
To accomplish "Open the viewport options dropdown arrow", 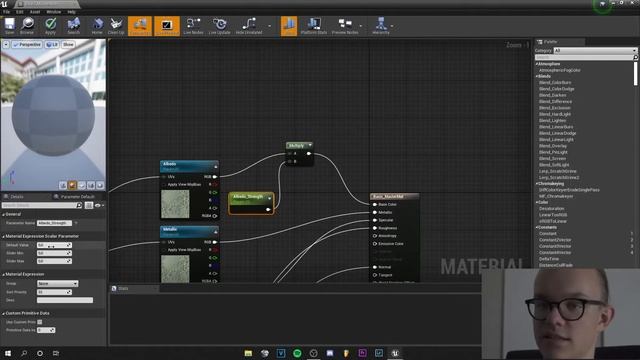I will pyautogui.click(x=6, y=44).
